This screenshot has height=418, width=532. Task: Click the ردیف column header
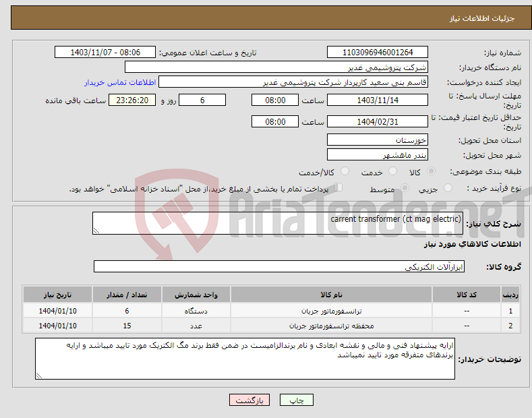point(510,295)
